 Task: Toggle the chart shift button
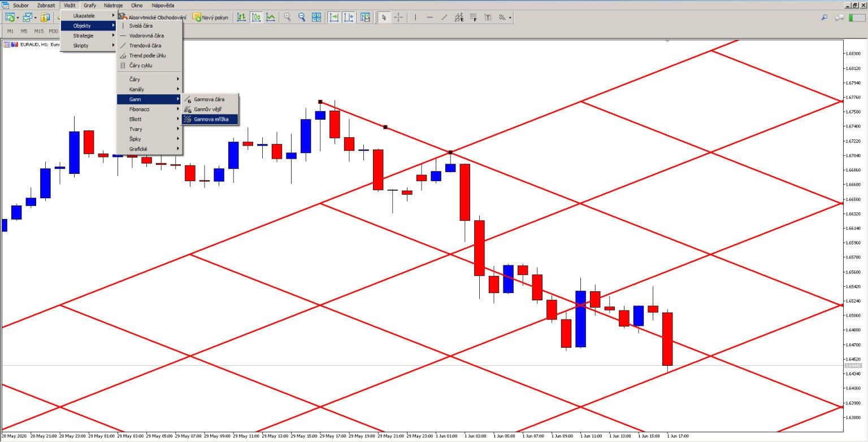349,17
